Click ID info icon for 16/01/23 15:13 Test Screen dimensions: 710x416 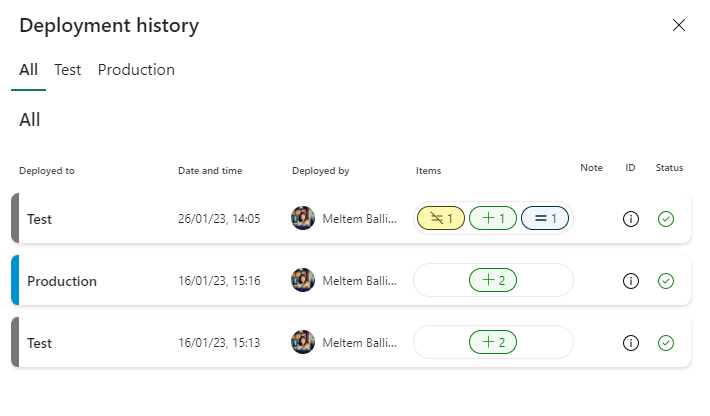[630, 343]
